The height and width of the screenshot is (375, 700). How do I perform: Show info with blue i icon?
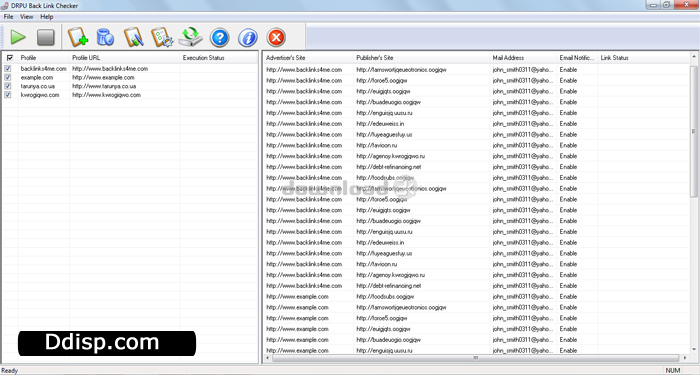pyautogui.click(x=248, y=38)
